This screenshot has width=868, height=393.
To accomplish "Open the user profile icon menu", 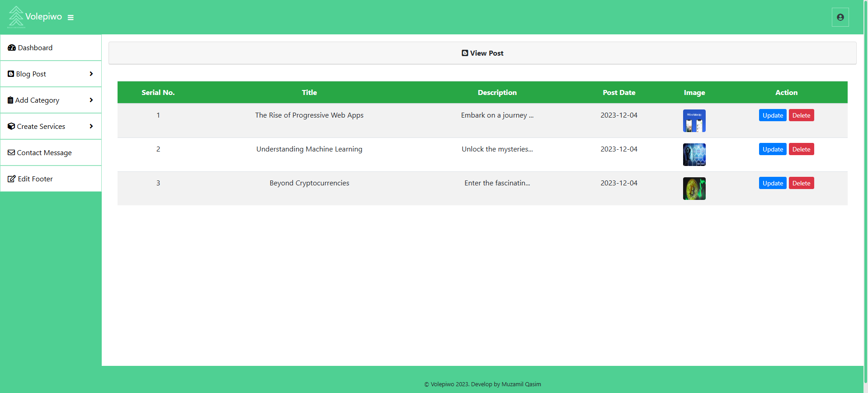I will pos(840,17).
